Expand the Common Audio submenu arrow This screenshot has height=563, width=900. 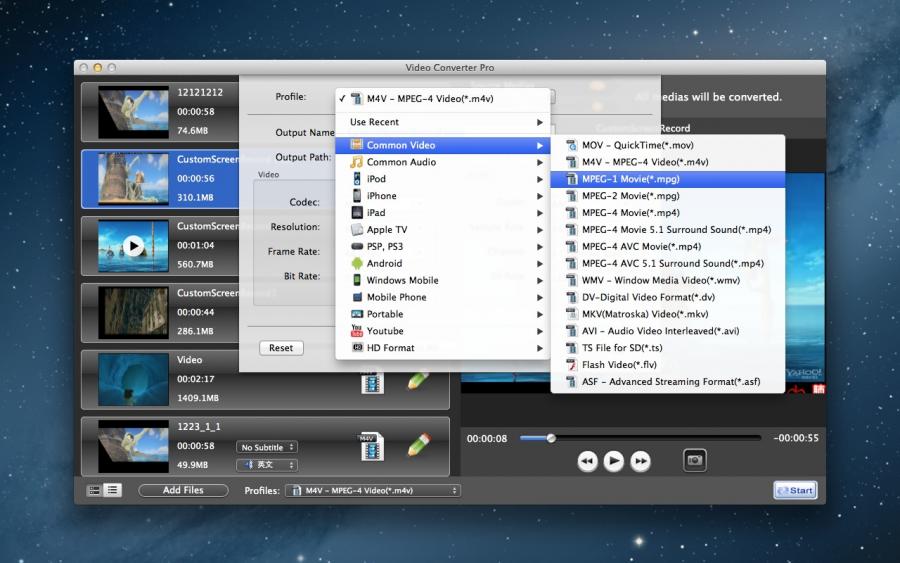(540, 162)
